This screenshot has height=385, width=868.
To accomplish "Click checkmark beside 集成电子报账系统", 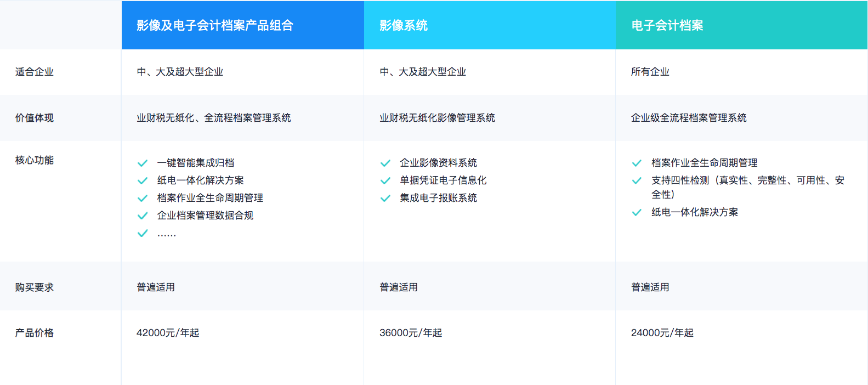I will (x=385, y=199).
